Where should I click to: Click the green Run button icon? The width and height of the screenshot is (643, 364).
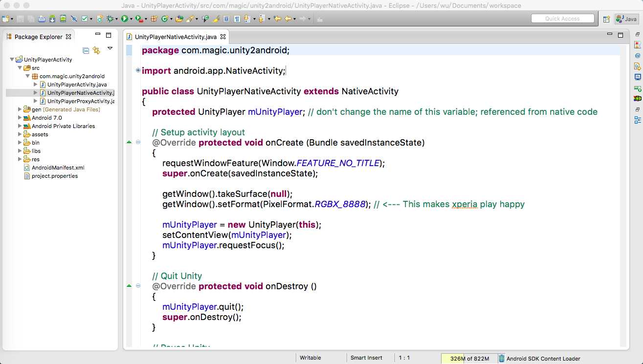coord(124,19)
